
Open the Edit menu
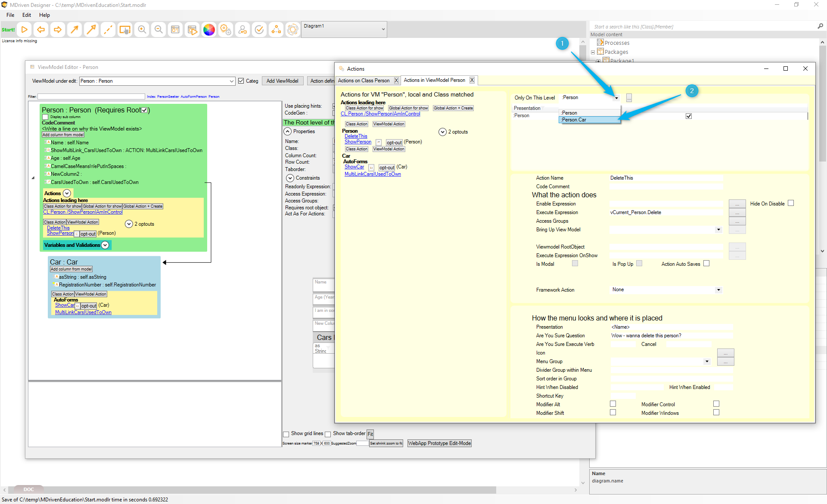[27, 15]
